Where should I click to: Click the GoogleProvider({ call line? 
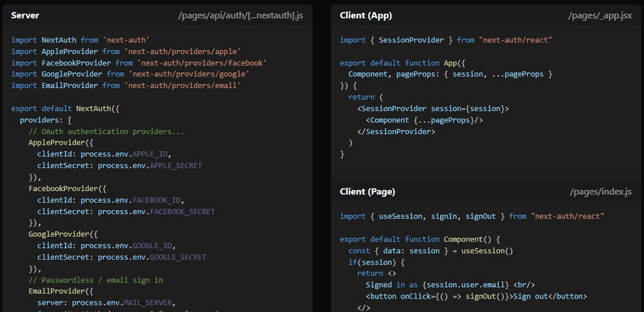pyautogui.click(x=63, y=234)
